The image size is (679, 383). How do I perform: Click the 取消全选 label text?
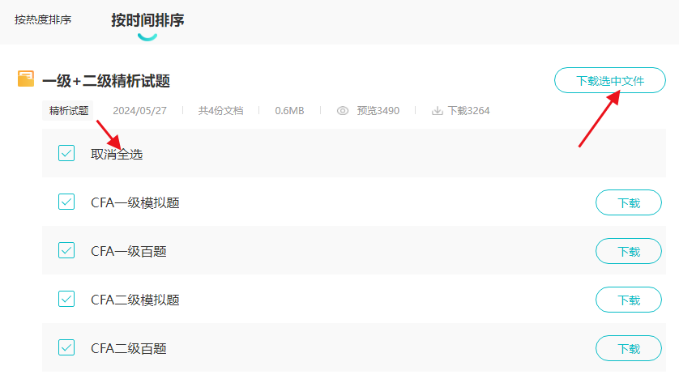116,154
